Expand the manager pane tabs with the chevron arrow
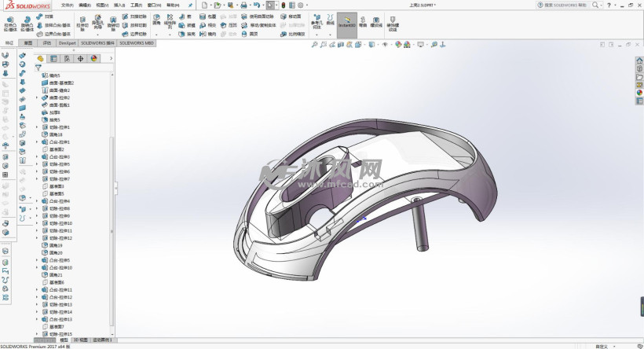The width and height of the screenshot is (644, 349). coord(111,59)
